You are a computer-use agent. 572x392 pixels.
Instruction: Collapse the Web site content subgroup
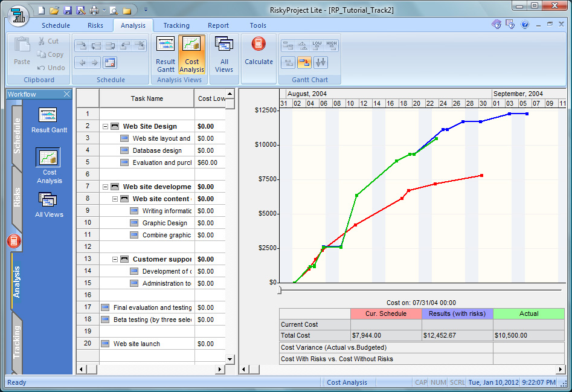coord(115,199)
